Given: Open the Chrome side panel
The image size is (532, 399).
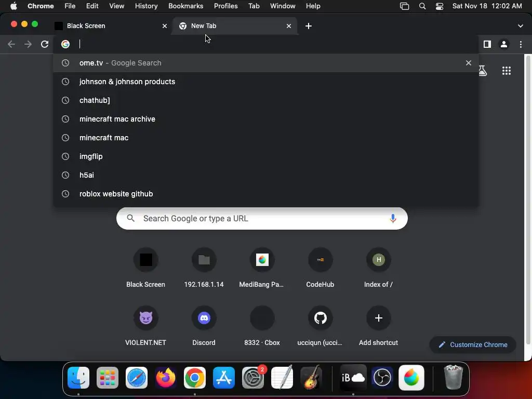Looking at the screenshot, I should 487,44.
